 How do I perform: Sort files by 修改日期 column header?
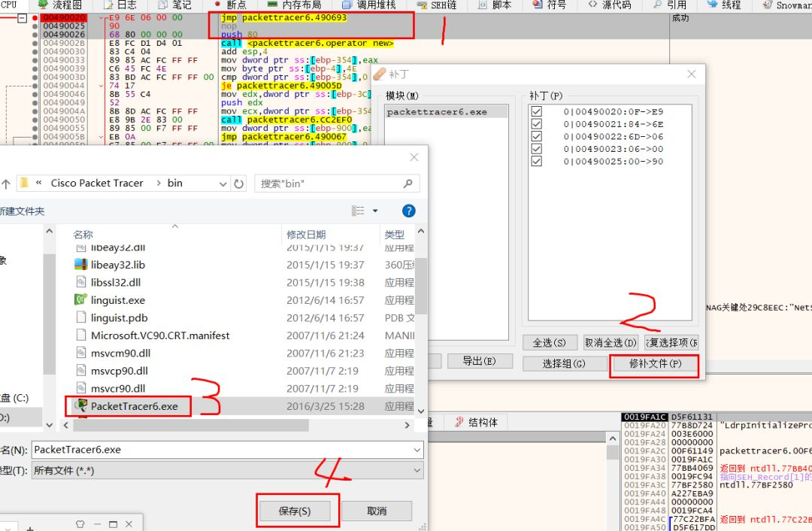click(306, 235)
